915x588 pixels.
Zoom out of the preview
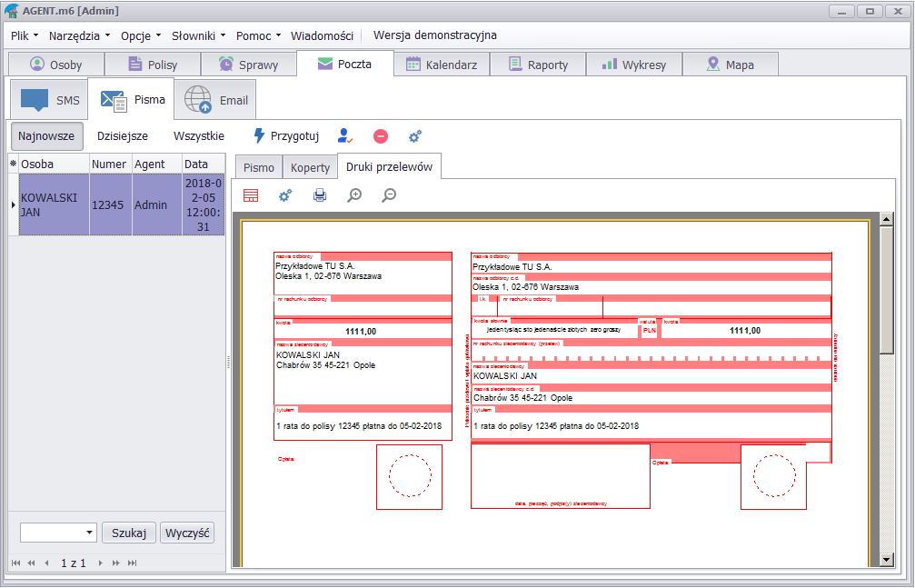[x=389, y=195]
